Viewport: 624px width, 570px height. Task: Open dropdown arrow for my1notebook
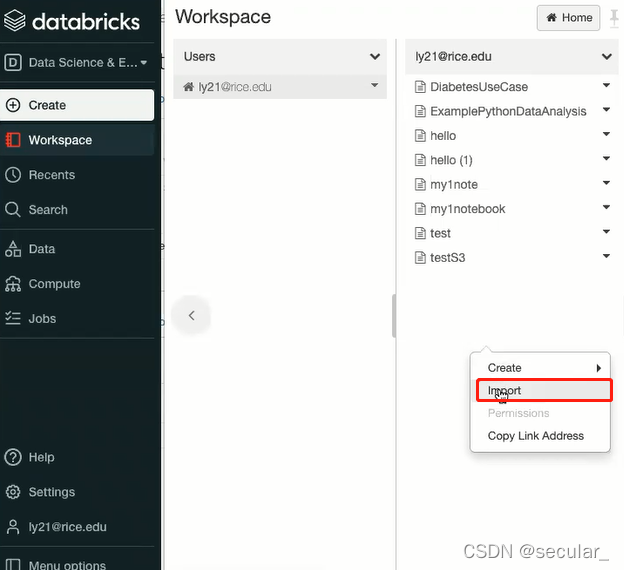[x=606, y=207]
